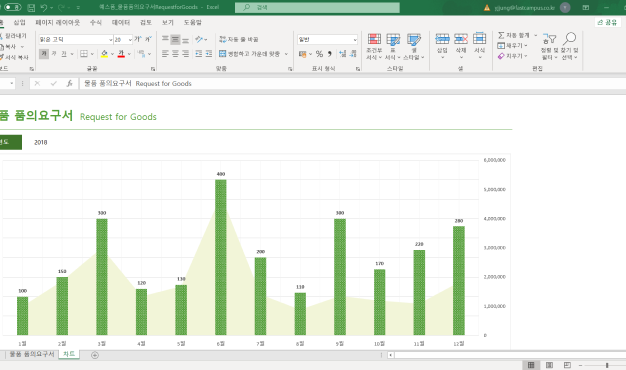This screenshot has height=370, width=626.
Task: Toggle wrap text (자동 줄 바꿈)
Action: coord(239,39)
